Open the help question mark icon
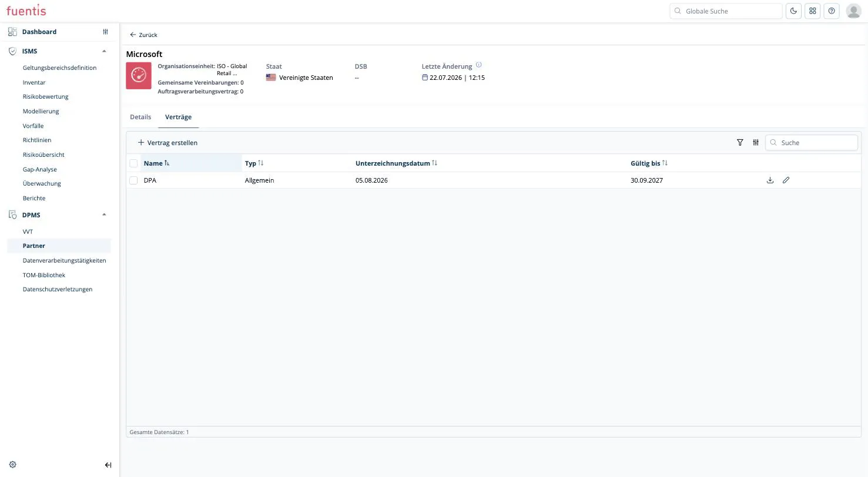The width and height of the screenshot is (868, 477). click(831, 11)
